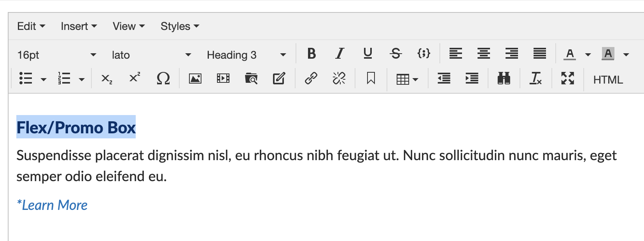Insert special character with Omega icon
The image size is (644, 241).
coord(163,79)
